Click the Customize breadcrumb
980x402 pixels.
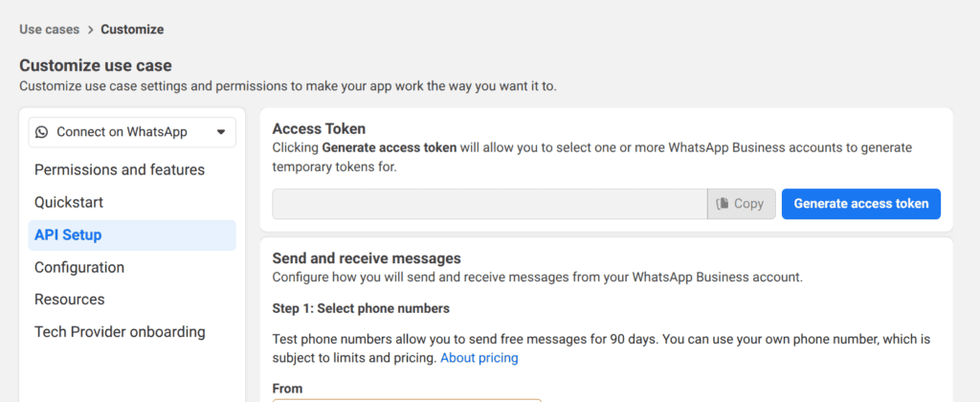132,30
